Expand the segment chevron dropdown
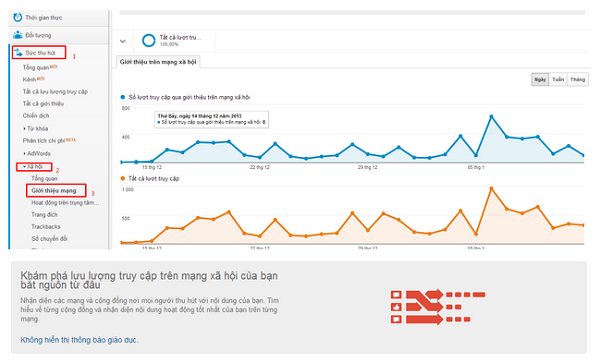The height and width of the screenshot is (362, 600). click(123, 41)
